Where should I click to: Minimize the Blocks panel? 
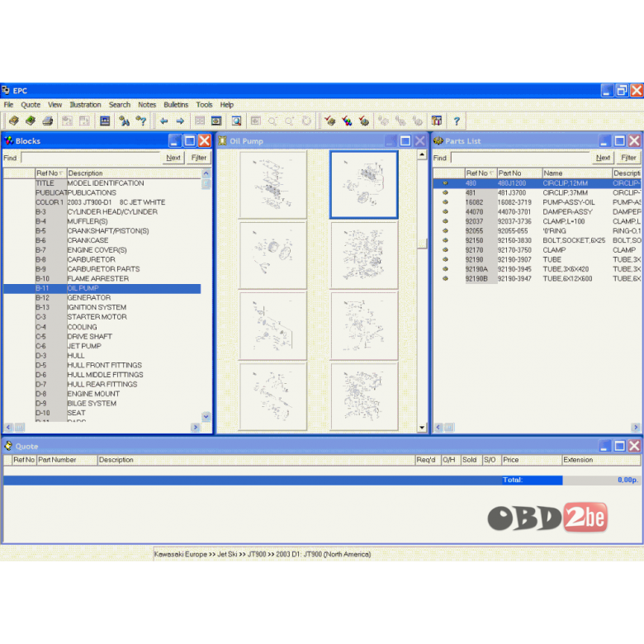tap(174, 141)
